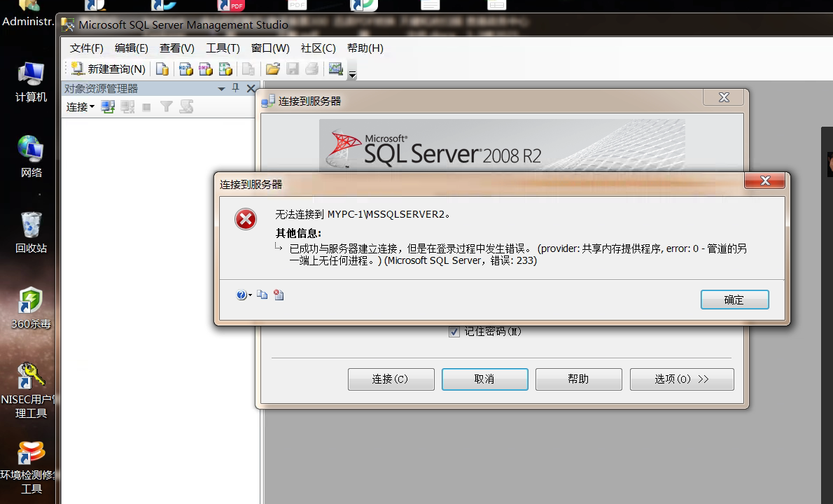The width and height of the screenshot is (833, 504).
Task: Click the Stop square icon in Object Explorer
Action: [146, 108]
